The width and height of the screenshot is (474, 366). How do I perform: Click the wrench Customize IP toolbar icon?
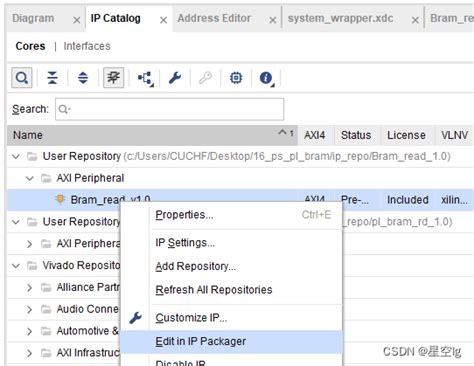(175, 78)
